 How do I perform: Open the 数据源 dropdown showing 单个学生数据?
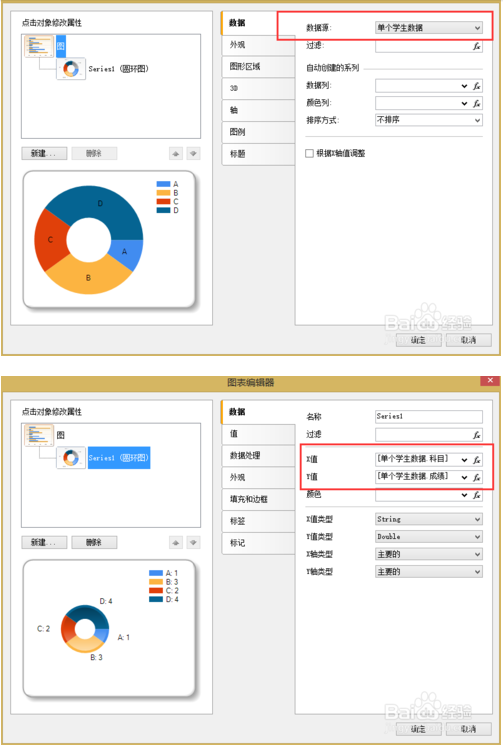point(429,28)
